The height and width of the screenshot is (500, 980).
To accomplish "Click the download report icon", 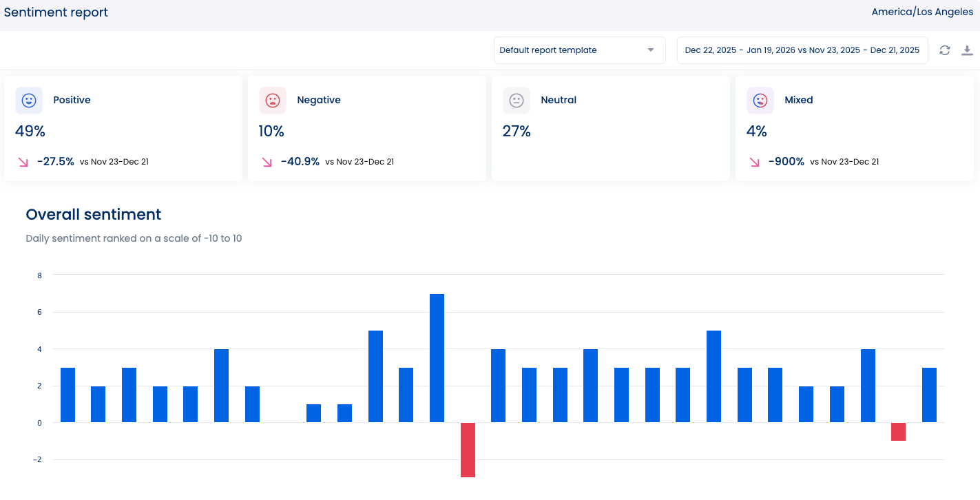I will point(967,50).
